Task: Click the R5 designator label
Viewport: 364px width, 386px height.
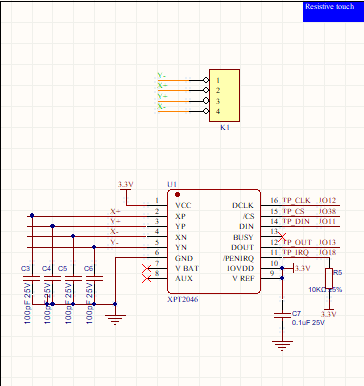Action: 338,272
